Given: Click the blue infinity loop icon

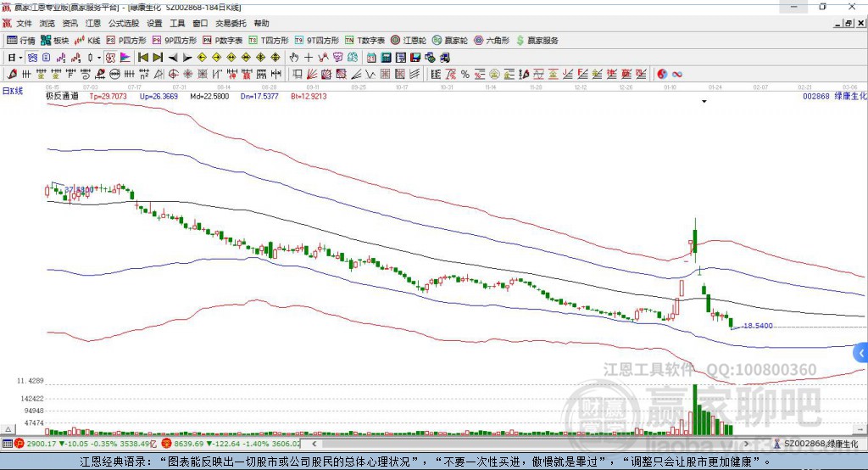Looking at the screenshot, I should pyautogui.click(x=677, y=74).
